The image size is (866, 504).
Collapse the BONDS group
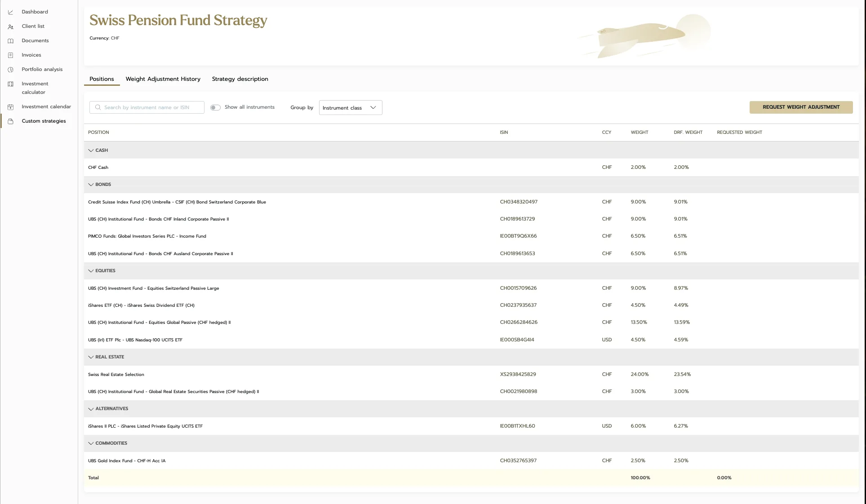point(91,184)
